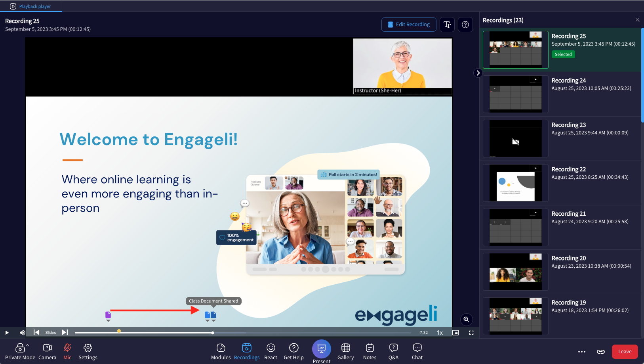Mute the playback volume speaker

(23, 333)
